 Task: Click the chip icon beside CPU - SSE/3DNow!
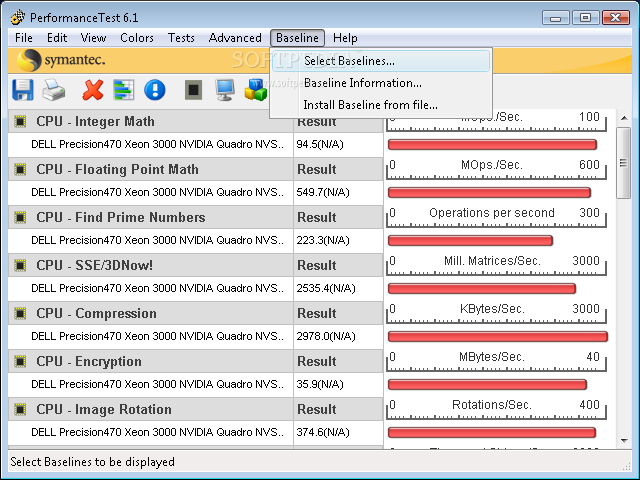click(20, 265)
